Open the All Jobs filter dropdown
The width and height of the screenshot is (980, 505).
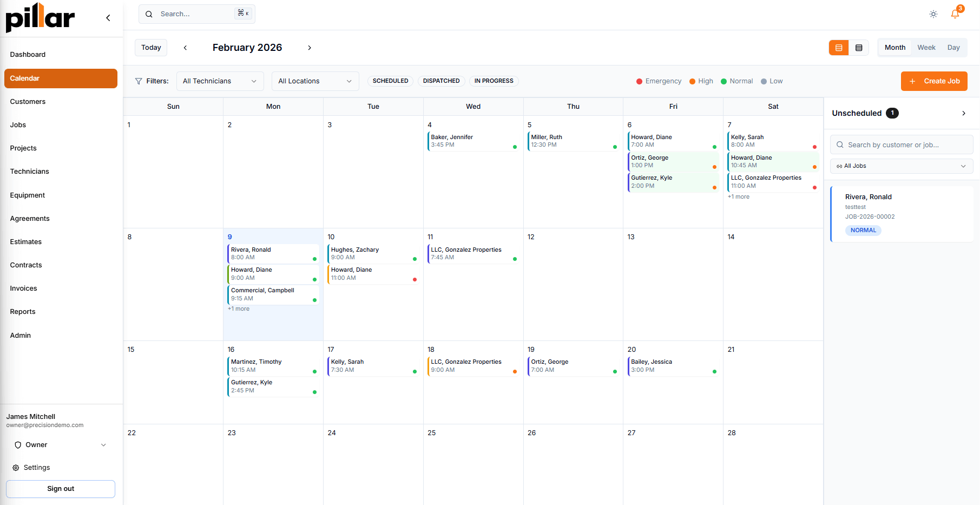(x=901, y=166)
